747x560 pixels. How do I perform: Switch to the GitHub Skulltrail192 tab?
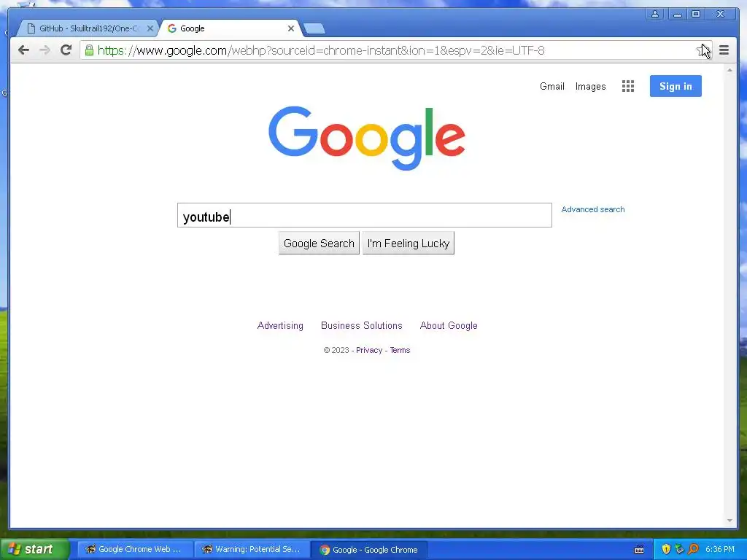point(88,28)
